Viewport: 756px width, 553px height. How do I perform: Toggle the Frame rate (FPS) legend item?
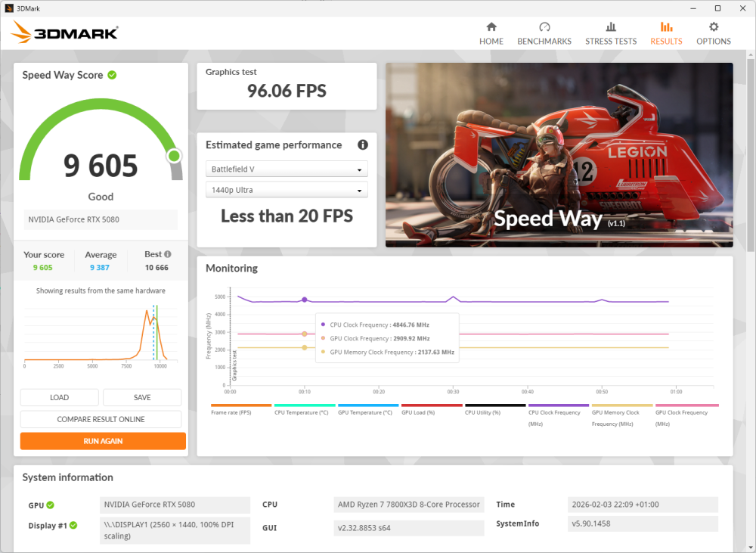click(240, 412)
